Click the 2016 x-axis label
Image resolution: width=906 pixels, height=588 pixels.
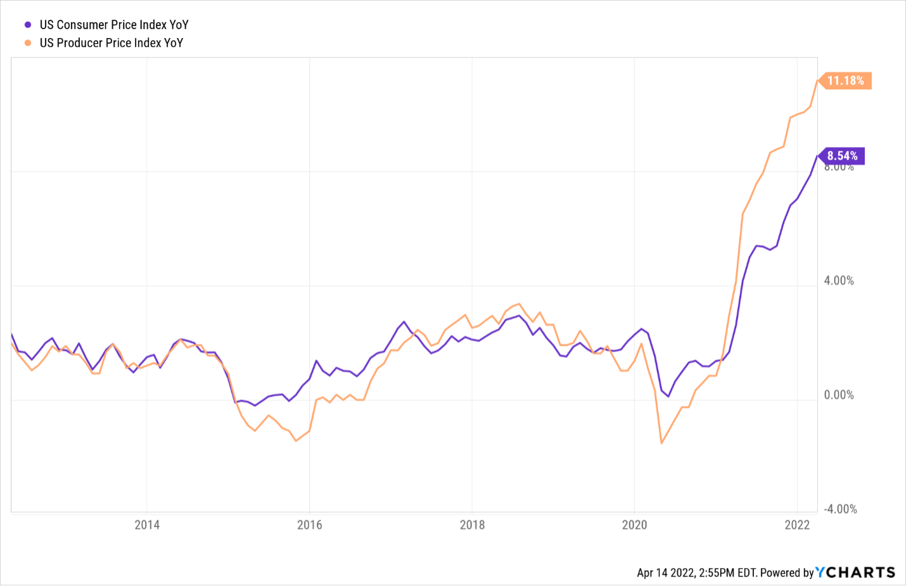point(309,525)
